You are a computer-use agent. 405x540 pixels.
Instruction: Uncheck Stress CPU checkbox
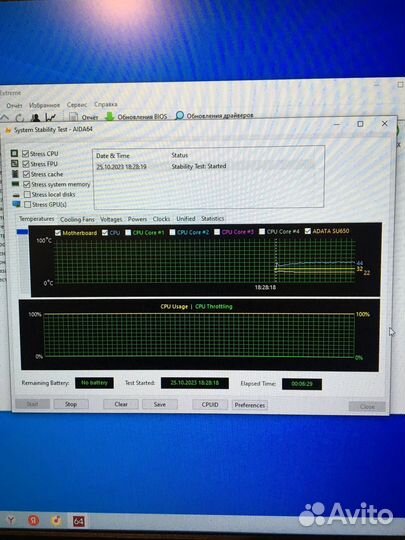(x=25, y=154)
